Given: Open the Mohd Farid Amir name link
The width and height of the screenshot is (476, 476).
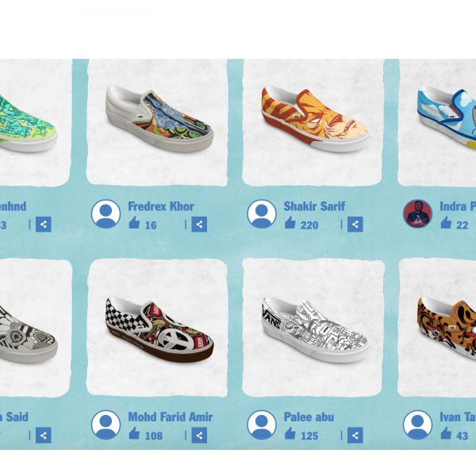Looking at the screenshot, I should (171, 417).
